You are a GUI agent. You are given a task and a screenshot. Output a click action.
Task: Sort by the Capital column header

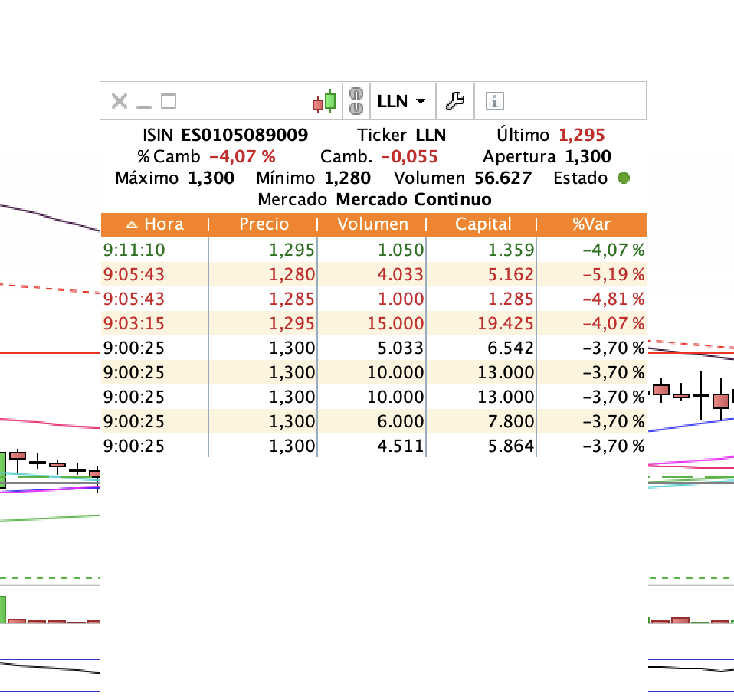coord(483,224)
